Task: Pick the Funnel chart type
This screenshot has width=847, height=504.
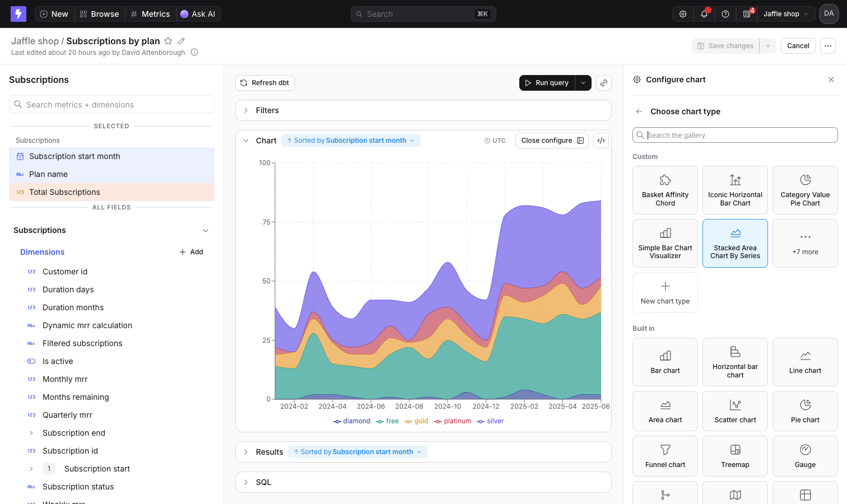Action: pyautogui.click(x=665, y=456)
